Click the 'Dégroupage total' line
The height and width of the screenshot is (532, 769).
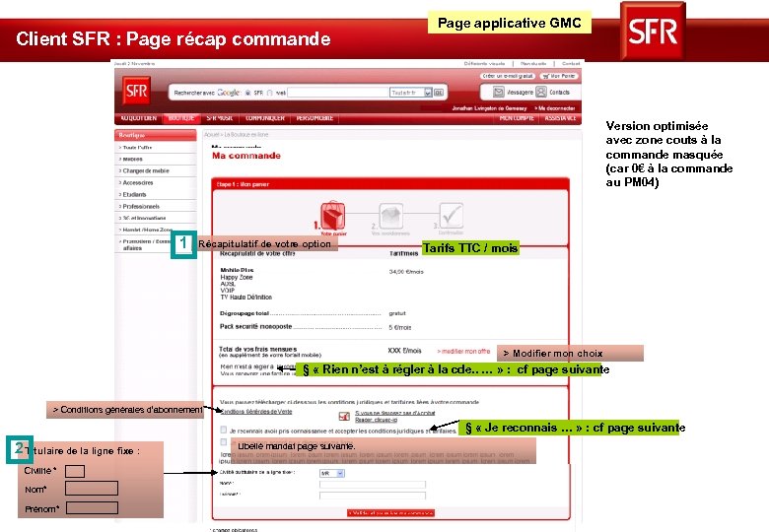point(245,313)
